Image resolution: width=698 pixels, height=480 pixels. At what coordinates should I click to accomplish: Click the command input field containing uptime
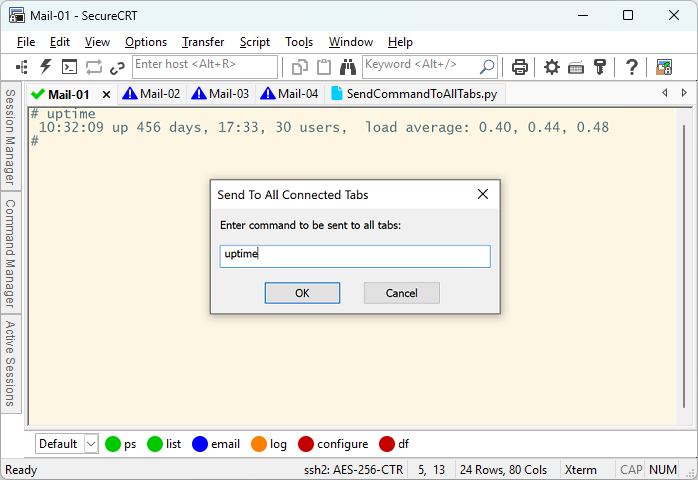click(355, 256)
